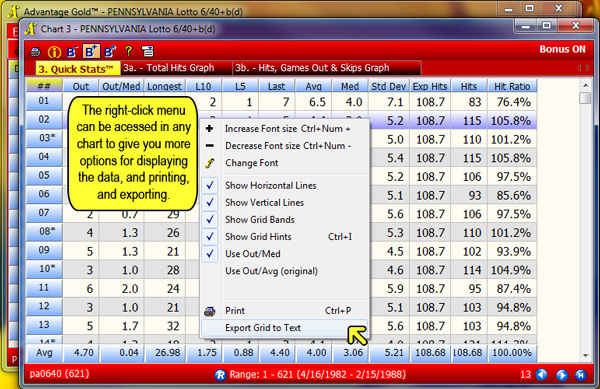
Task: Select Print from the context menu
Action: 284,311
